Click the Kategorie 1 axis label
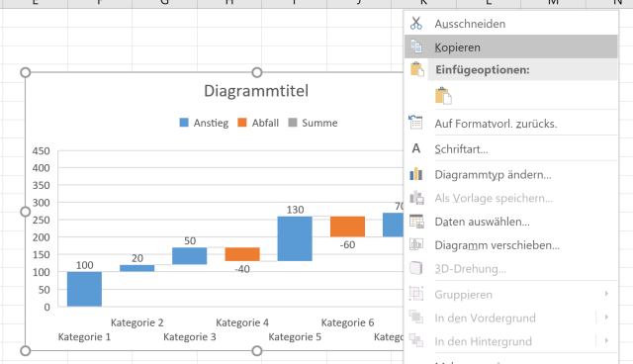The image size is (633, 364). (x=84, y=337)
